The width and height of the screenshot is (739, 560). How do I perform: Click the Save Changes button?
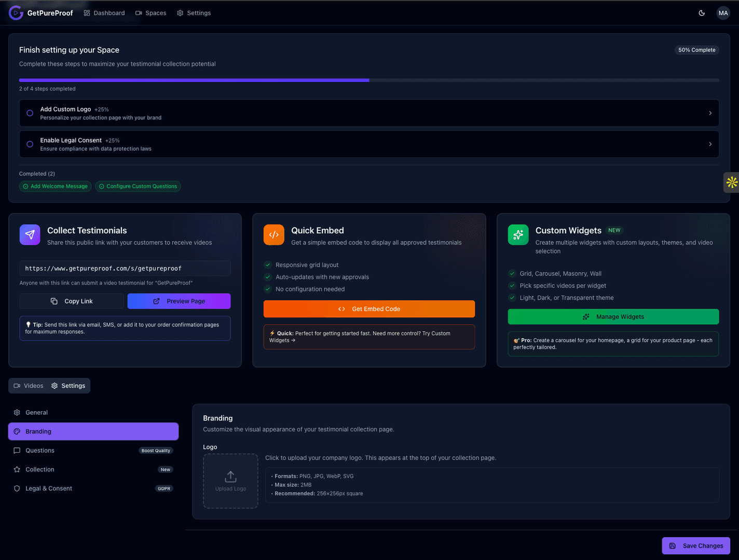pyautogui.click(x=696, y=546)
